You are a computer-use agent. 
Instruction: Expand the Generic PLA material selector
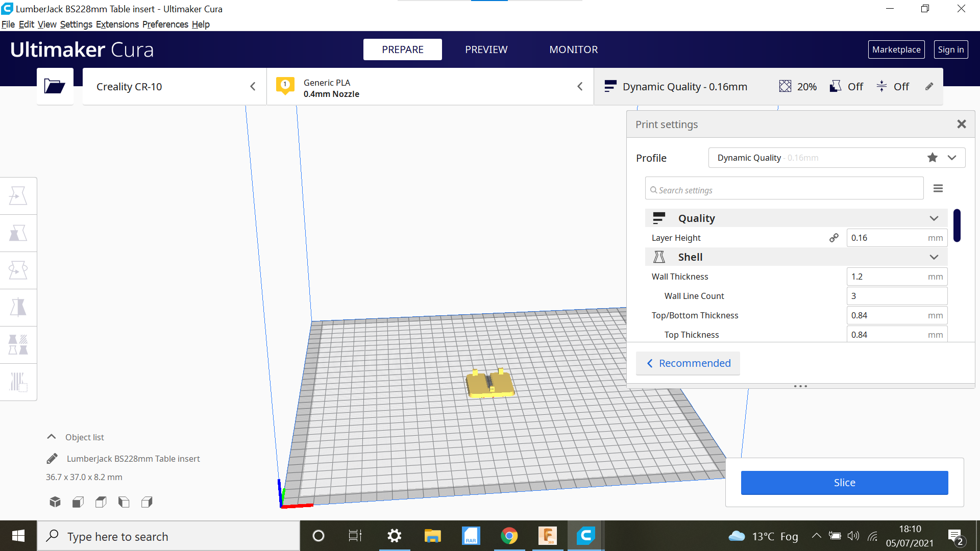[430, 87]
